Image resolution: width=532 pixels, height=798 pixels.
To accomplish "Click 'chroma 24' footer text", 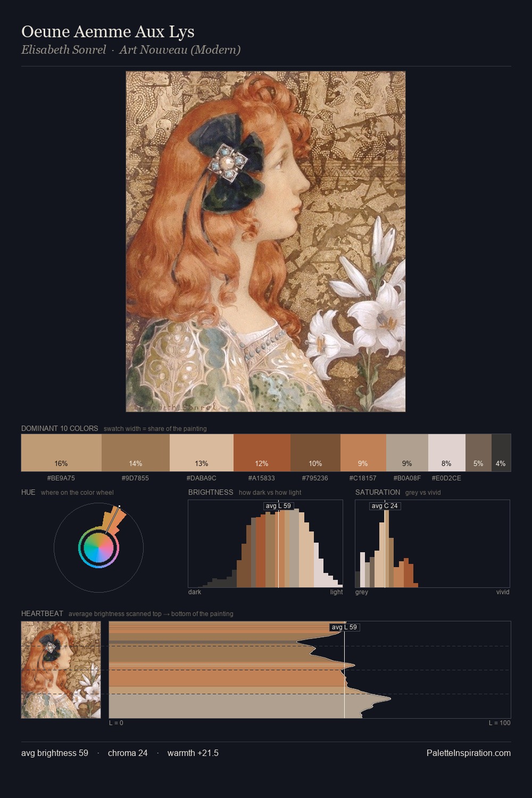I will click(x=128, y=753).
